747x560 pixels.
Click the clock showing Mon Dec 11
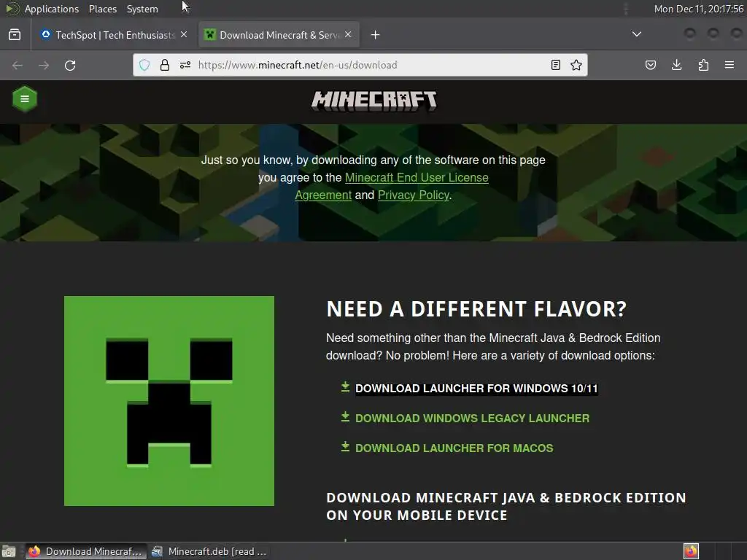pyautogui.click(x=698, y=9)
